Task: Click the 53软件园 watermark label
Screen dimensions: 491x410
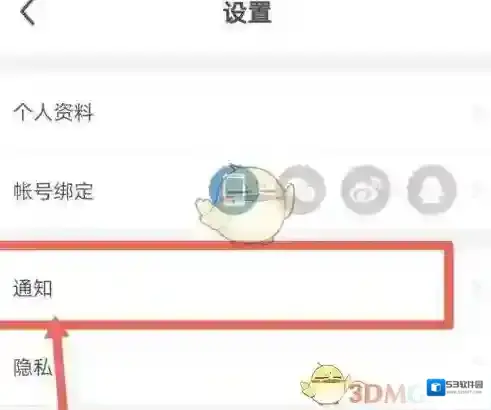Action: pyautogui.click(x=464, y=385)
